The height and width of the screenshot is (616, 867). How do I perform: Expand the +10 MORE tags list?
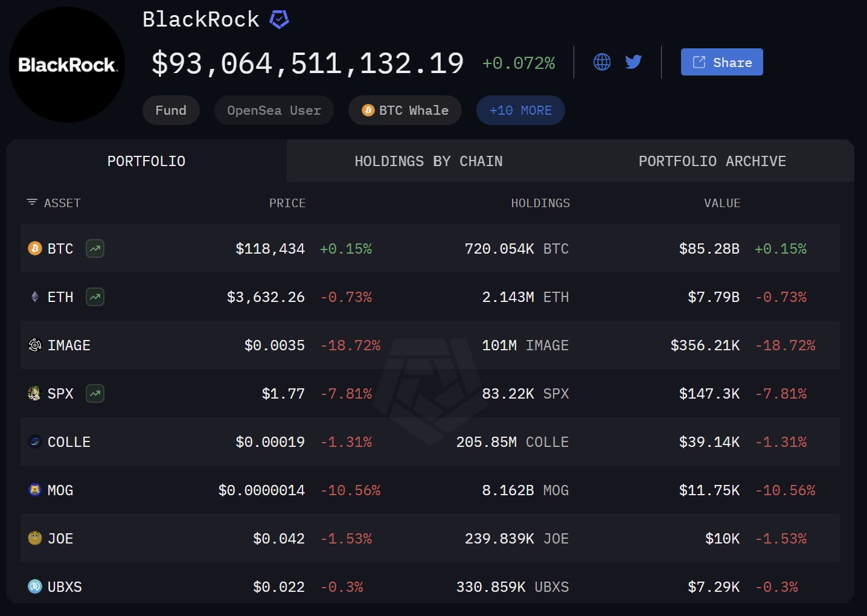pyautogui.click(x=520, y=110)
